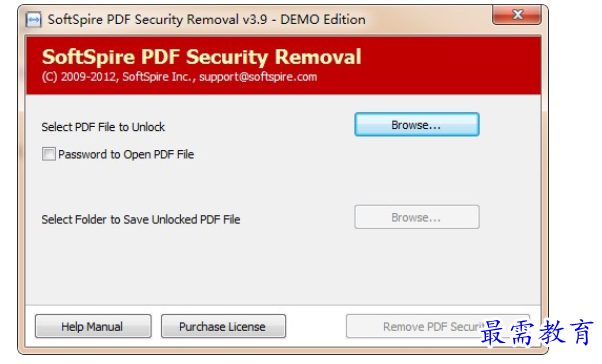602x364 pixels.
Task: Click the word 'Unlocked' in the save folder label
Action: click(174, 220)
